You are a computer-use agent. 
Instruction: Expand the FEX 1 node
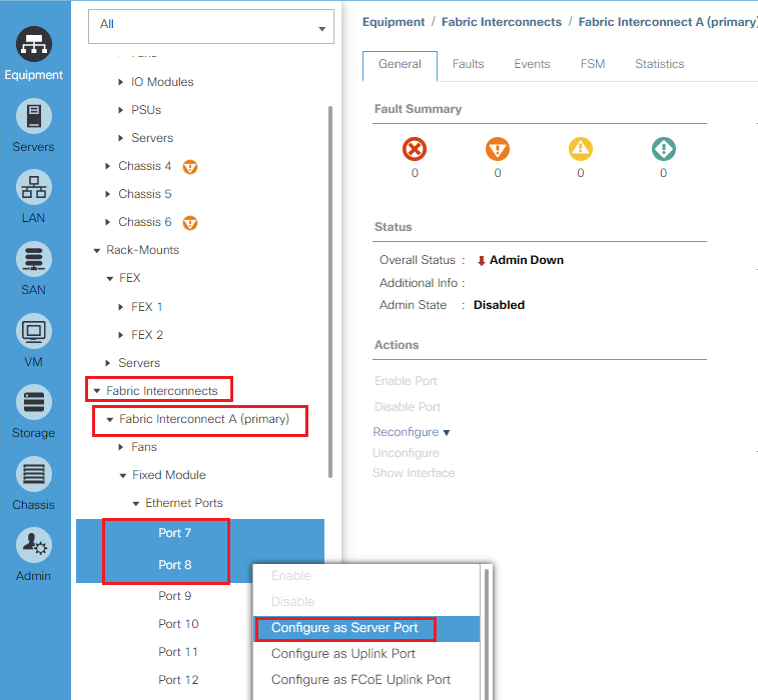tap(121, 307)
